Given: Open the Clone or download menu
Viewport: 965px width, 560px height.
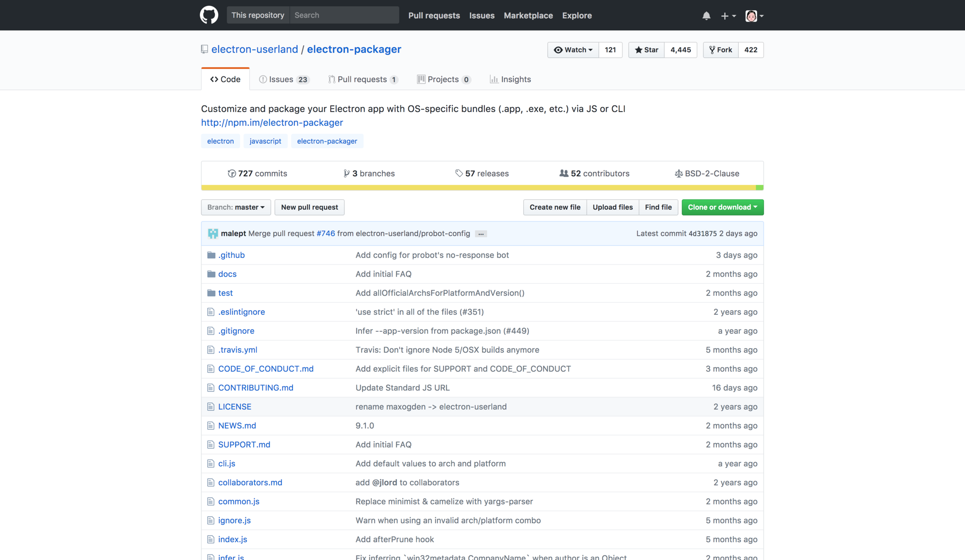Looking at the screenshot, I should [722, 207].
